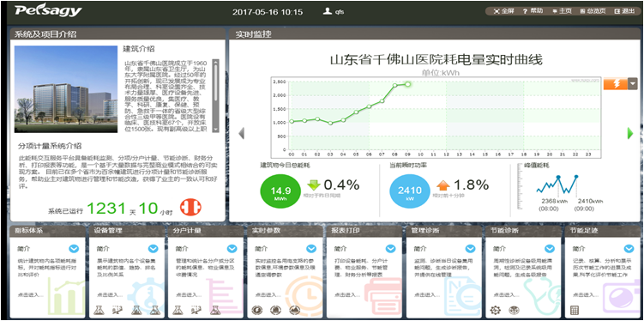Expand 简介 in the 管理诊断 card
Viewport: 644px width, 321px height.
(470, 249)
